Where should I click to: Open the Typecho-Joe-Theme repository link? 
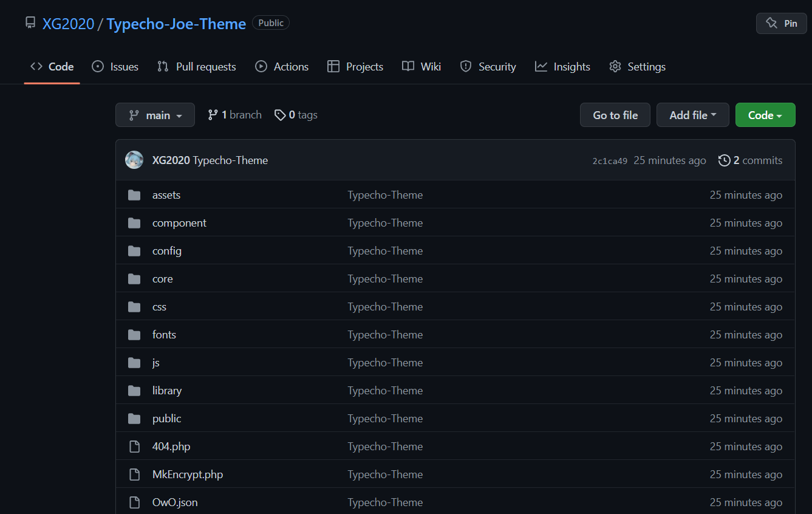(x=176, y=24)
